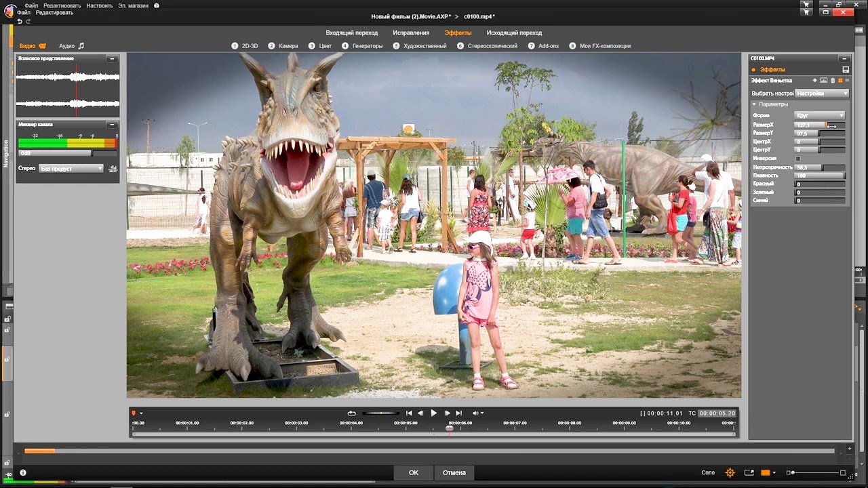Image resolution: width=868 pixels, height=488 pixels.
Task: Switch to Аудио mode
Action: coord(71,46)
